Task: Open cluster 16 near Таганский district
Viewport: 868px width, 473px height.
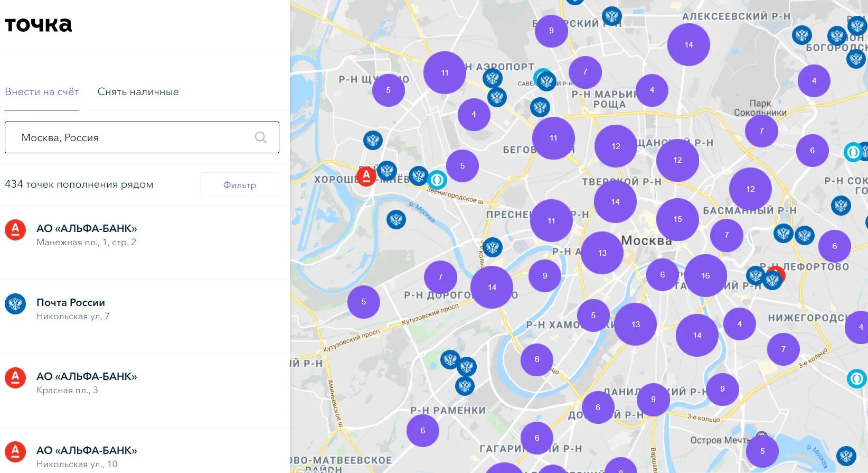Action: point(705,275)
